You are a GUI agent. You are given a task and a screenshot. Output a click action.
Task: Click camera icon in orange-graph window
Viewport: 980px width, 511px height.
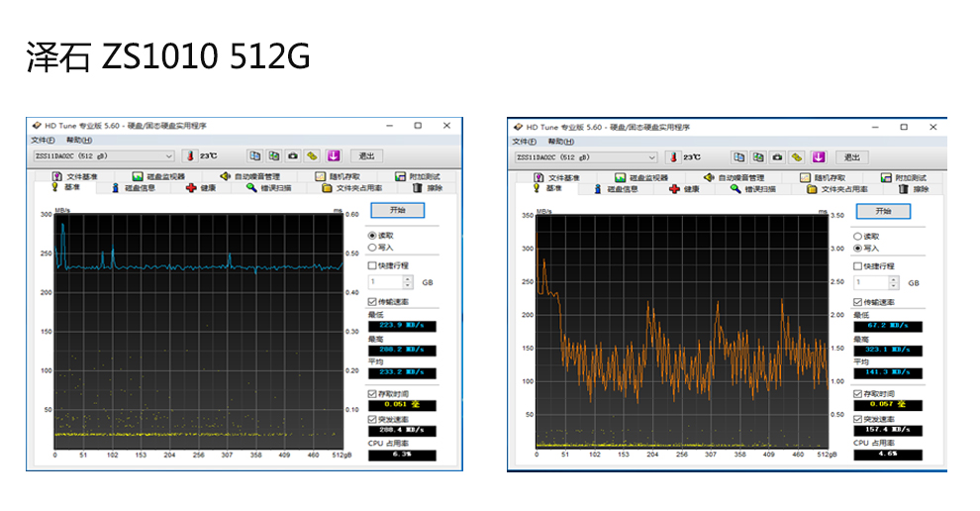[777, 157]
